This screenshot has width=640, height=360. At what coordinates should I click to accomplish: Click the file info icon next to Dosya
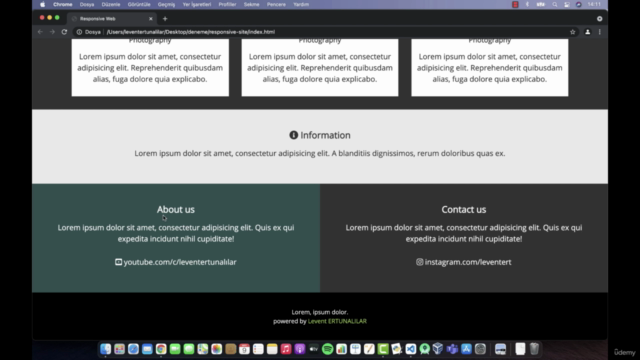[x=79, y=32]
